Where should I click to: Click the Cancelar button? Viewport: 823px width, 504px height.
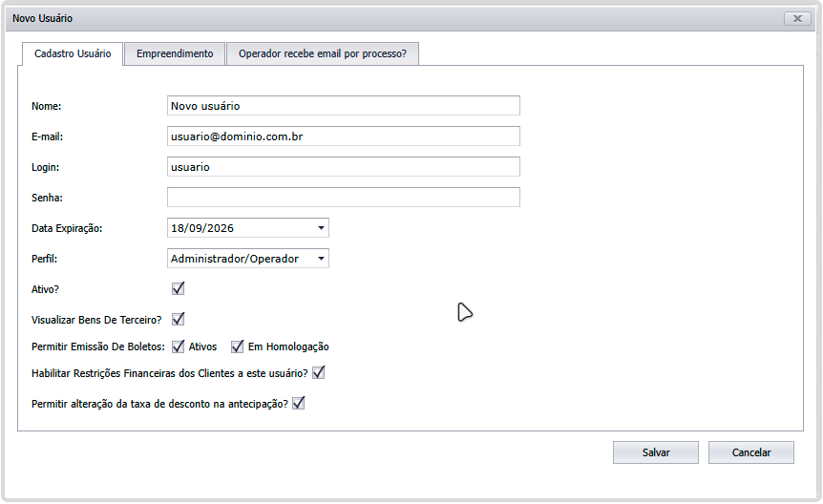(750, 452)
